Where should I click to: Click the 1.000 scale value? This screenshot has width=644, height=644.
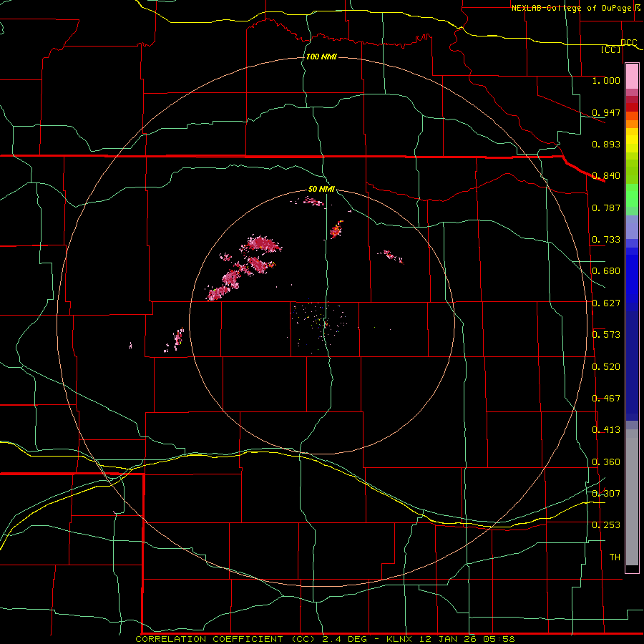click(606, 80)
